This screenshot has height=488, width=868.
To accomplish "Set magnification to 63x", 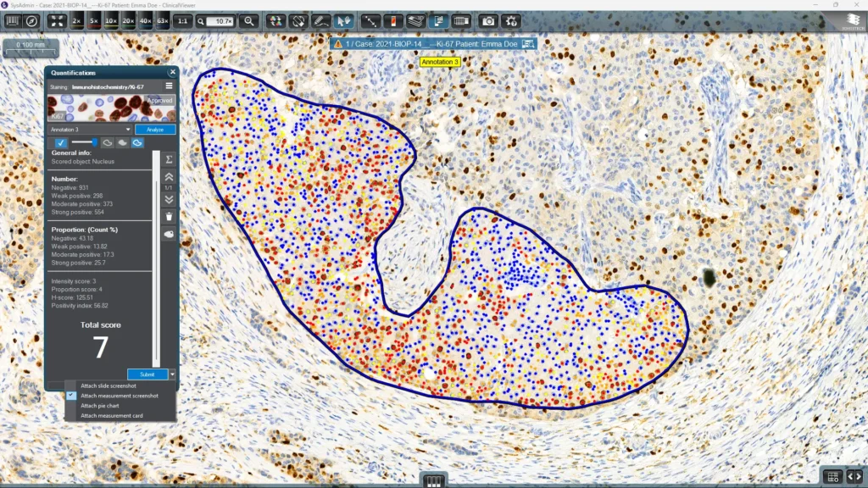I will 162,21.
